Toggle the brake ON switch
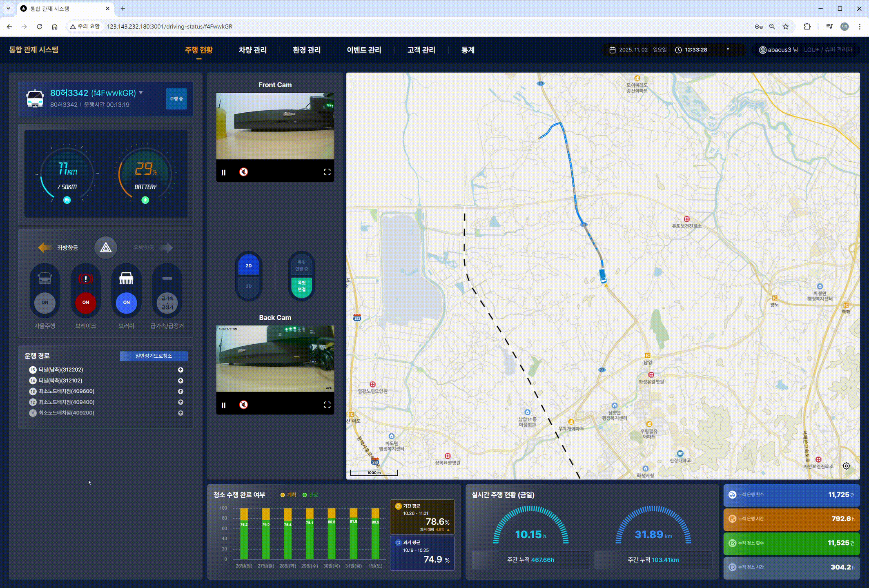The image size is (869, 588). point(86,303)
